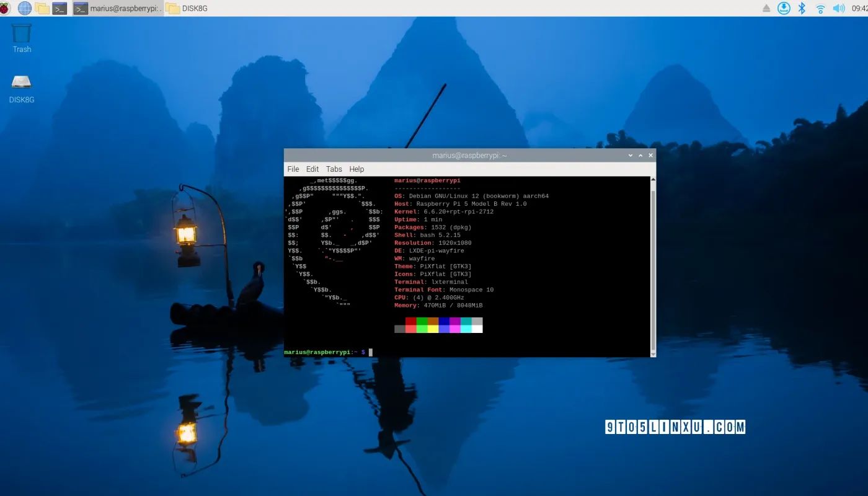
Task: Switch to the marius@raspberrypi window via taskbar
Action: [118, 8]
